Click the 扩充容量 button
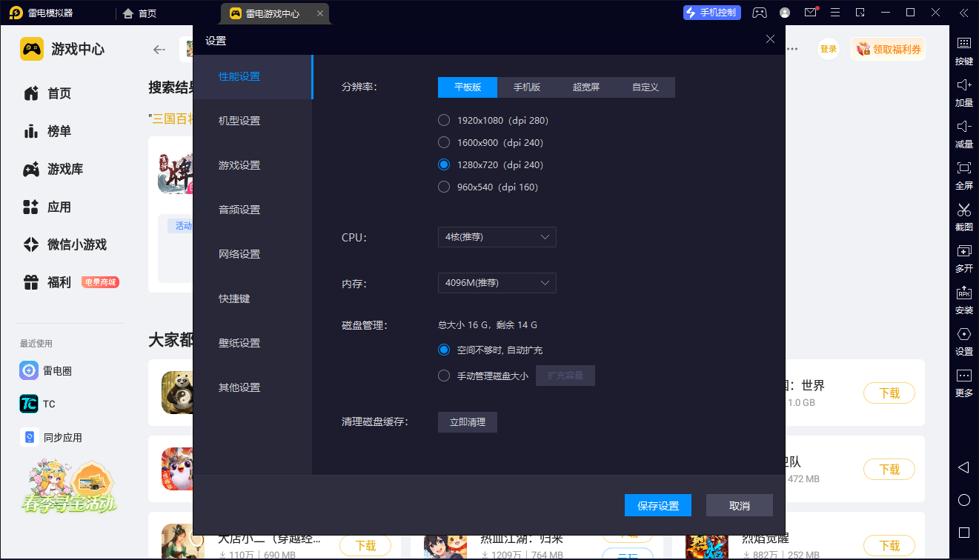Viewport: 979px width, 560px height. pos(565,376)
